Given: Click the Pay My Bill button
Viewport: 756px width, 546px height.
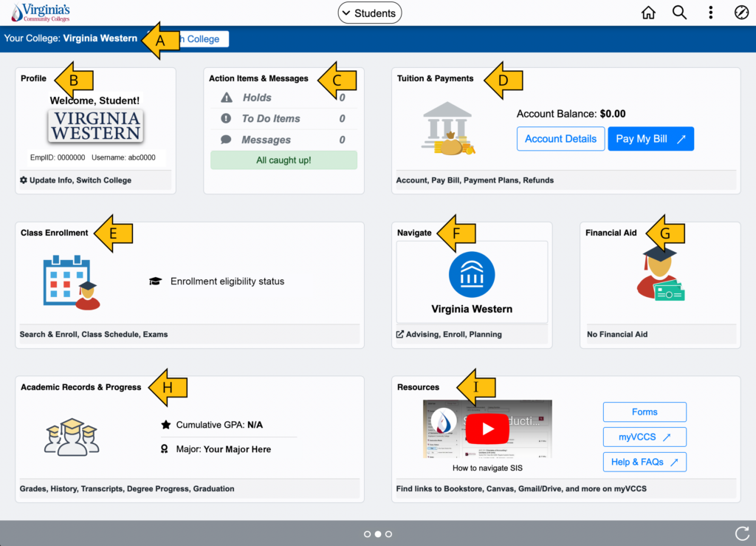Looking at the screenshot, I should click(651, 139).
